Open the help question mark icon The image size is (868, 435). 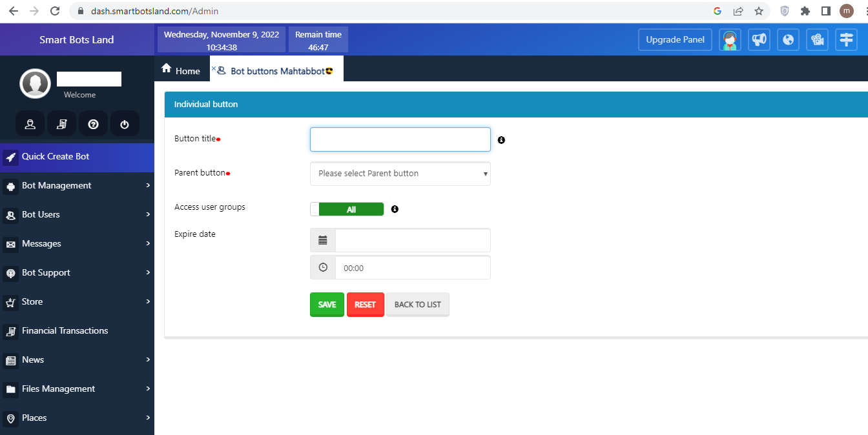coord(93,125)
